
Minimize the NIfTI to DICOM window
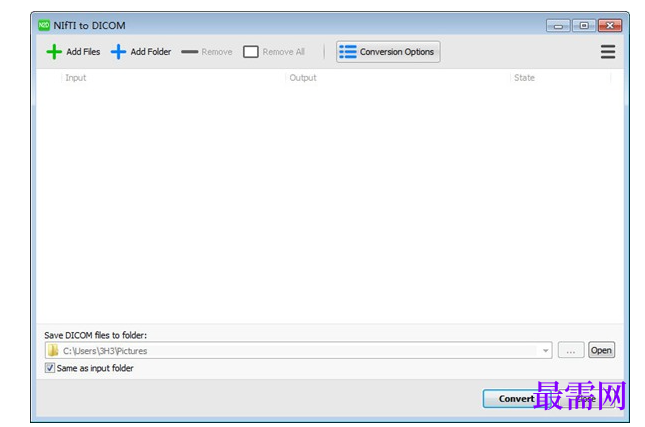(x=558, y=26)
